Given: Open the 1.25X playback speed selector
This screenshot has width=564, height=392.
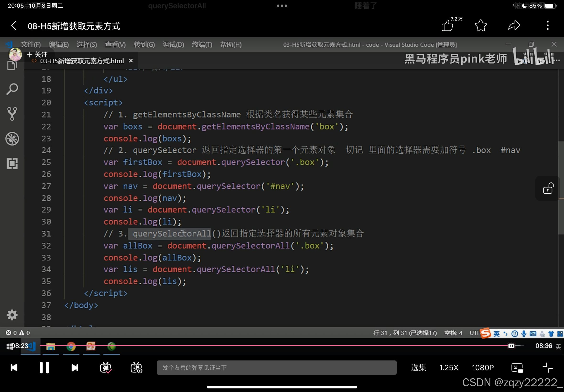Looking at the screenshot, I should [x=449, y=367].
